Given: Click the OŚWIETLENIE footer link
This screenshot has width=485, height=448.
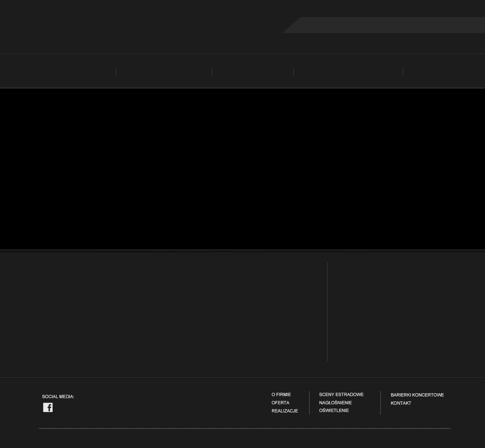Looking at the screenshot, I should pos(334,411).
